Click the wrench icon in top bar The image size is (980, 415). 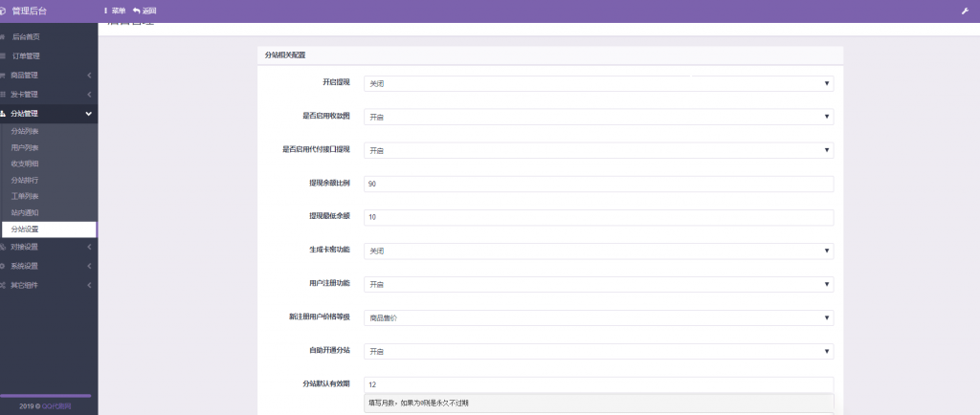965,11
